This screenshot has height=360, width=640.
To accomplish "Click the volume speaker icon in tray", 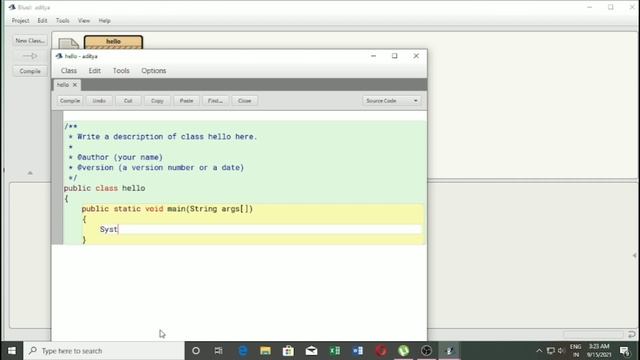I will pyautogui.click(x=561, y=351).
